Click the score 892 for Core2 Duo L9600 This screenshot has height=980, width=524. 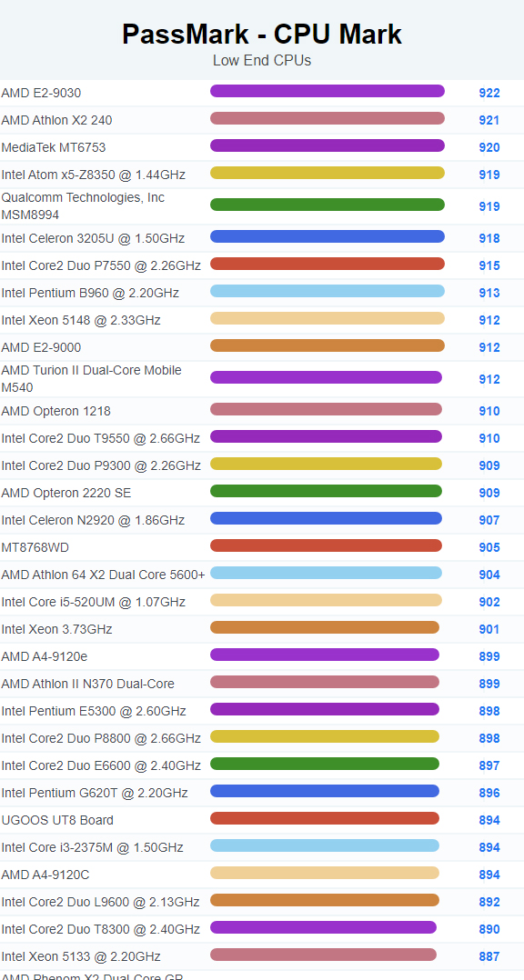pyautogui.click(x=489, y=902)
